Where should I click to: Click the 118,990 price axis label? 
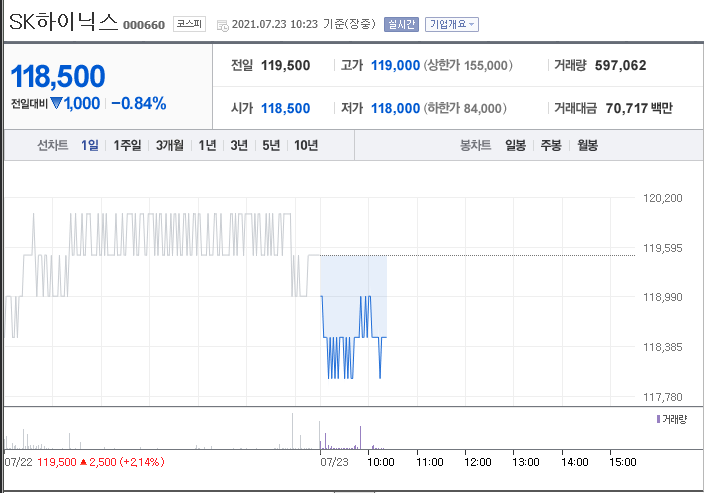click(x=663, y=297)
